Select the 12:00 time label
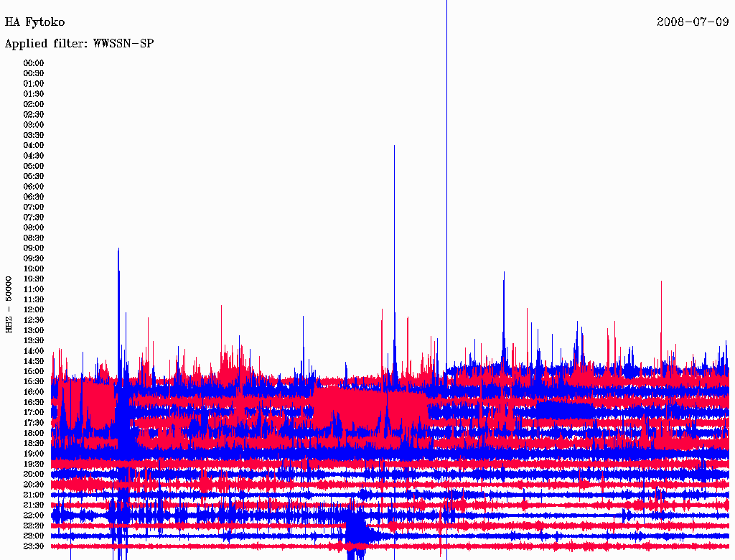 [33, 310]
